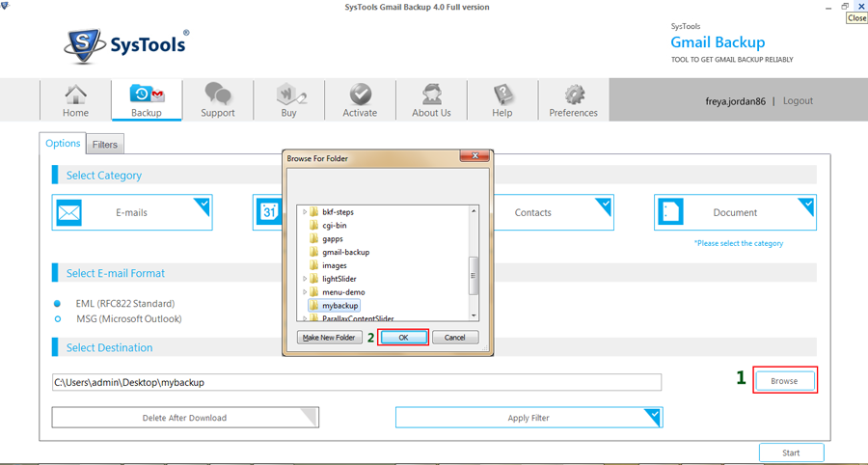Select the cgi-bin folder name
Viewport: 868px width, 465px height.
[335, 226]
